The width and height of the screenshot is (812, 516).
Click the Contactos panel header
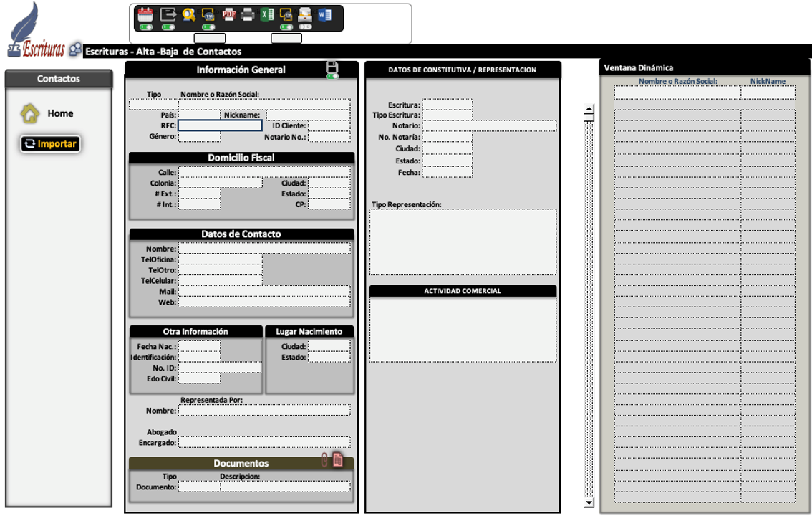point(59,79)
